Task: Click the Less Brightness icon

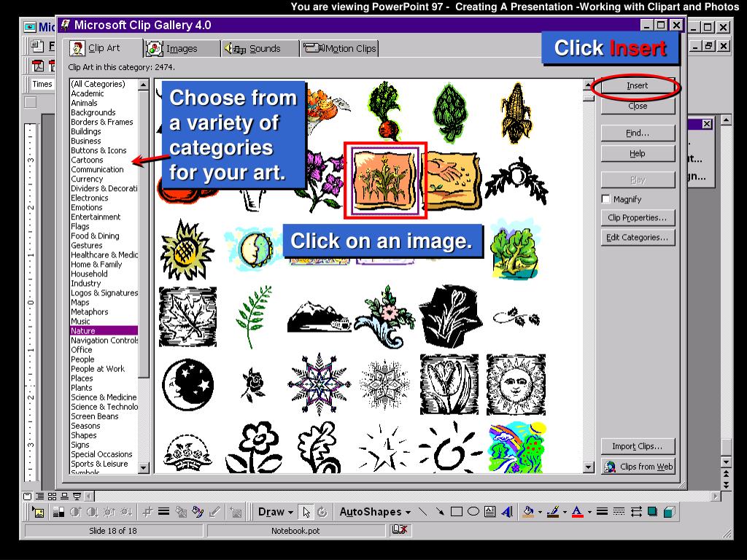Action: pos(126,513)
